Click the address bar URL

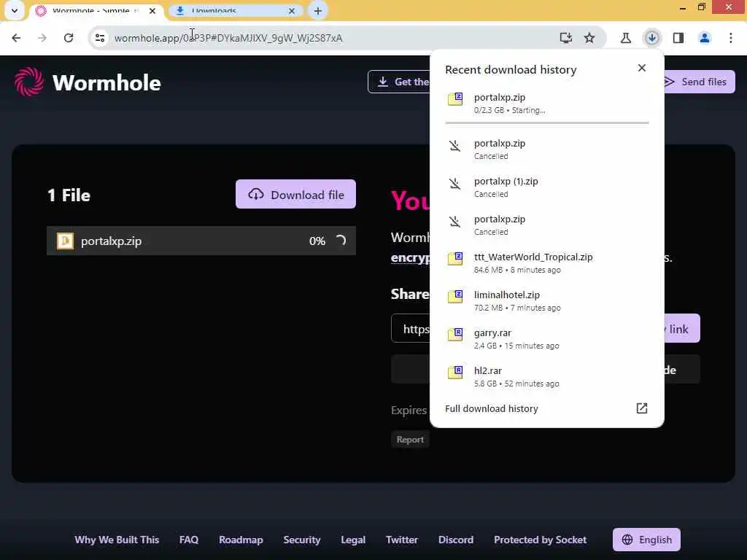[x=228, y=38]
